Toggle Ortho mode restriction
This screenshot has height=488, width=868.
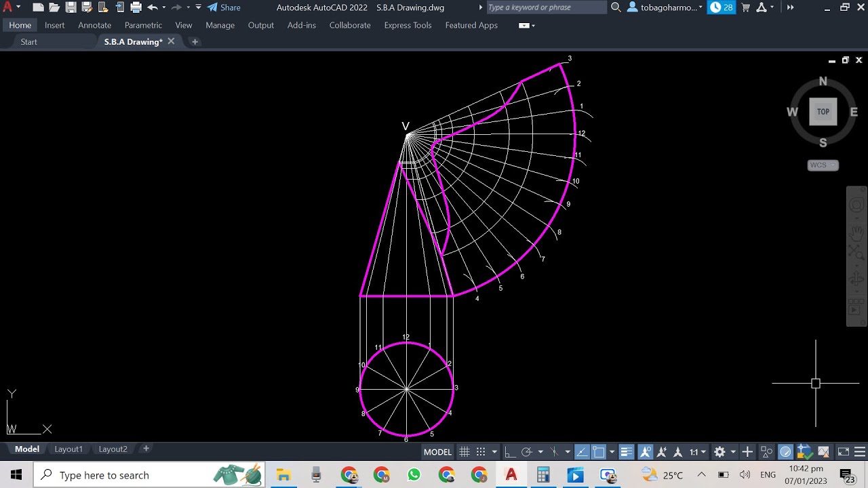click(x=510, y=452)
